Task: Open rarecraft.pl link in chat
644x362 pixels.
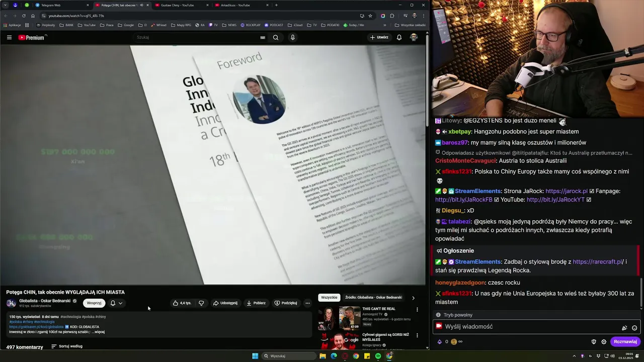Action: [x=598, y=262]
